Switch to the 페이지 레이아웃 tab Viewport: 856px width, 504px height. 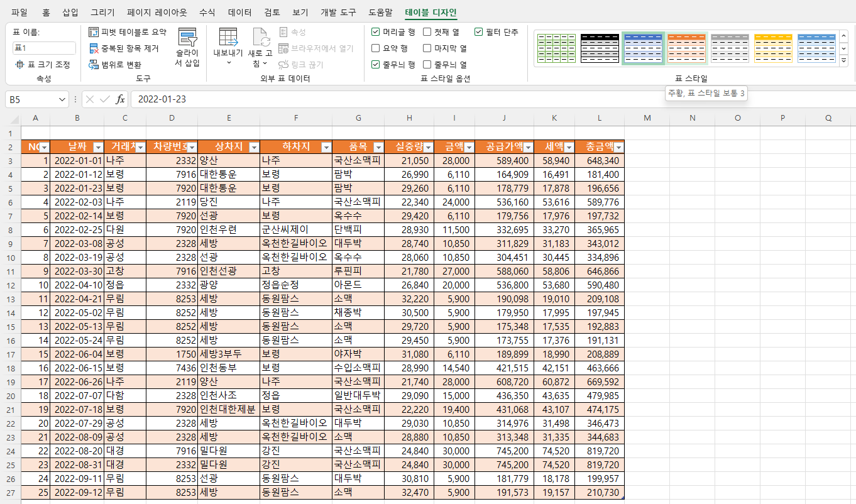(x=156, y=12)
